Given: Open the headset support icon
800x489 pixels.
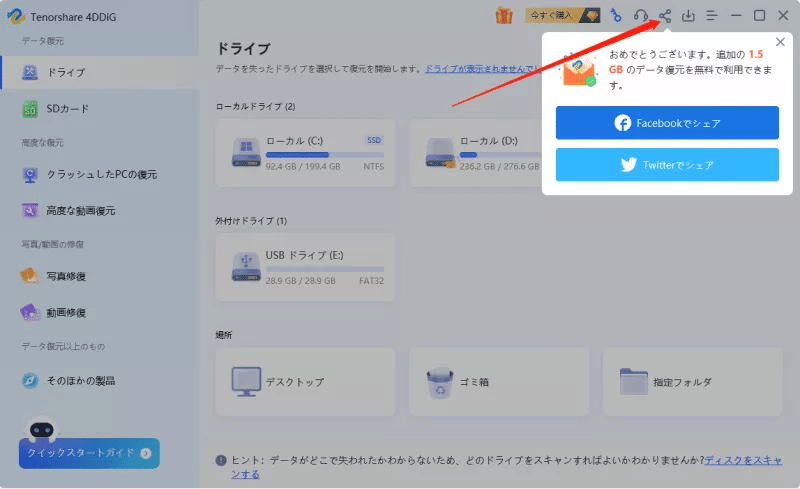Looking at the screenshot, I should (x=641, y=16).
